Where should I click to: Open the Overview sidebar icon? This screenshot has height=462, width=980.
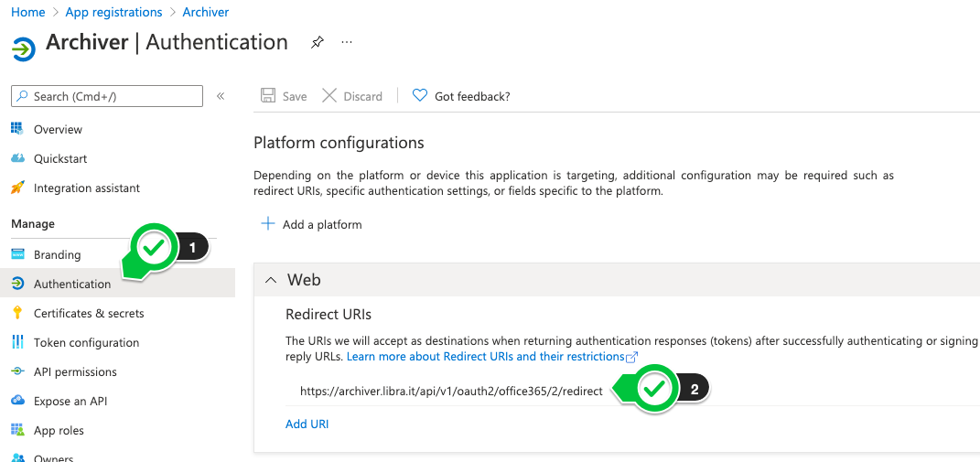coord(17,129)
